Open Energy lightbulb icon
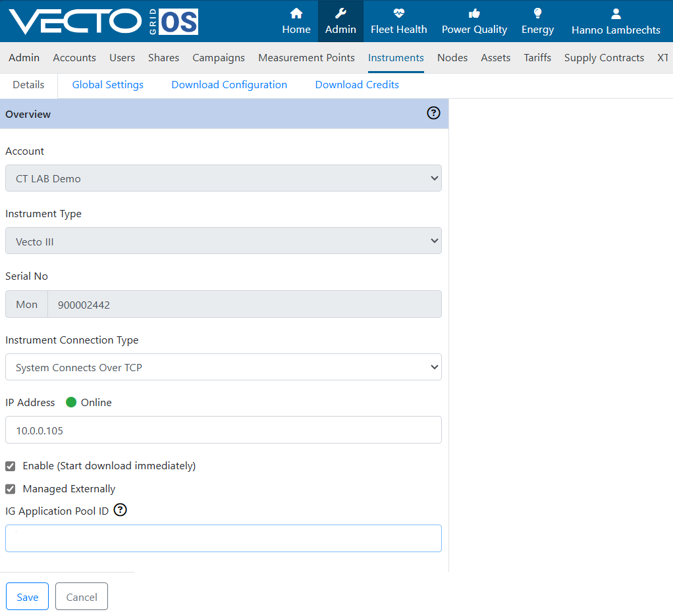The width and height of the screenshot is (673, 616). (x=537, y=14)
